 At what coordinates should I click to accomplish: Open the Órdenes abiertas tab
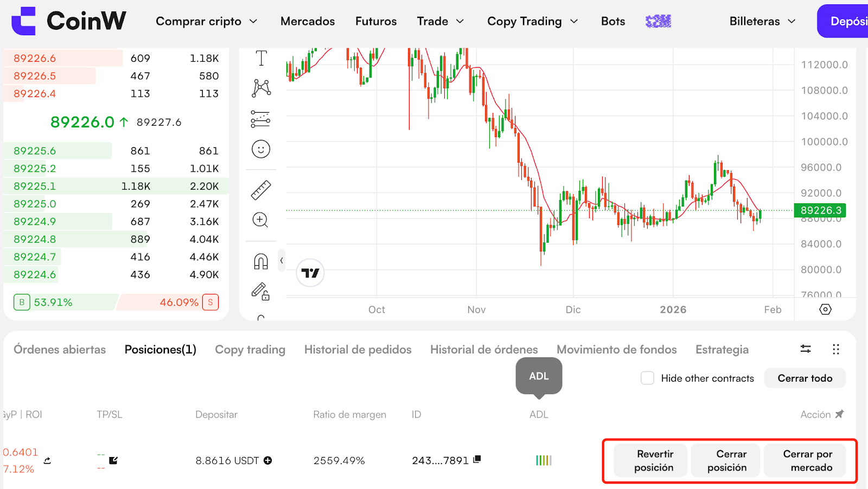pos(60,350)
